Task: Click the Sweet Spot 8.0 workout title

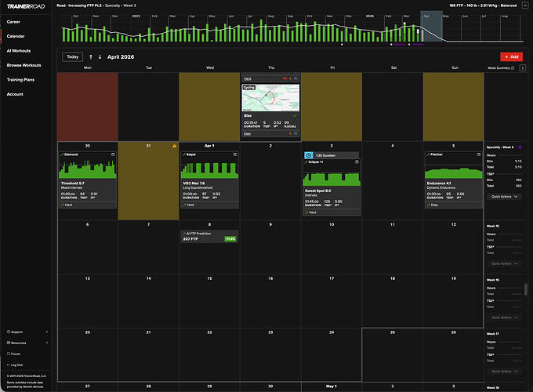Action: (317, 191)
